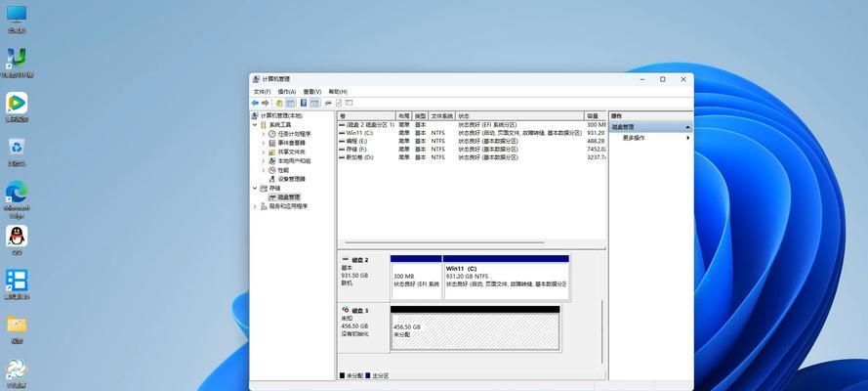Image resolution: width=868 pixels, height=391 pixels.
Task: Select the (磁盘 2 磁盘分区 1) volume row
Action: [x=473, y=125]
